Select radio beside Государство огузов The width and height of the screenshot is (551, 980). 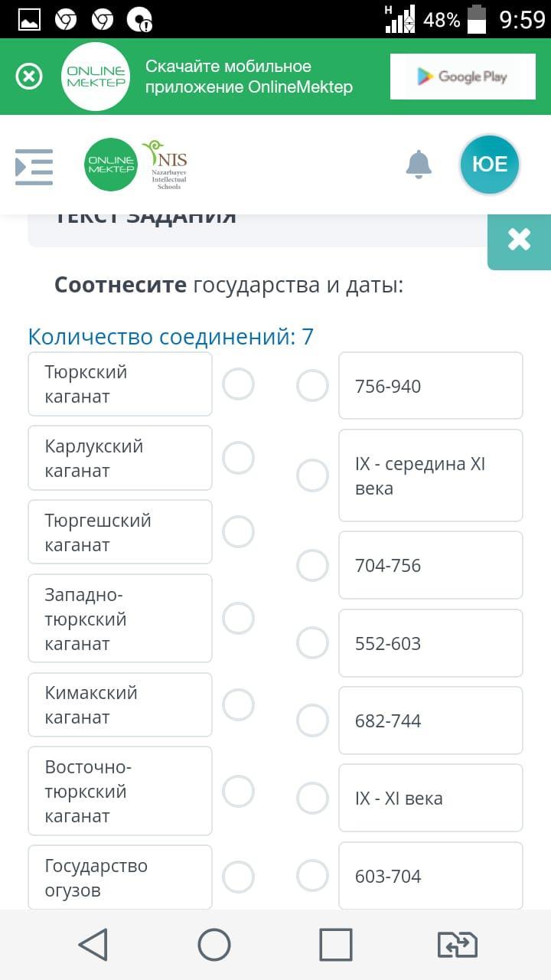point(238,877)
